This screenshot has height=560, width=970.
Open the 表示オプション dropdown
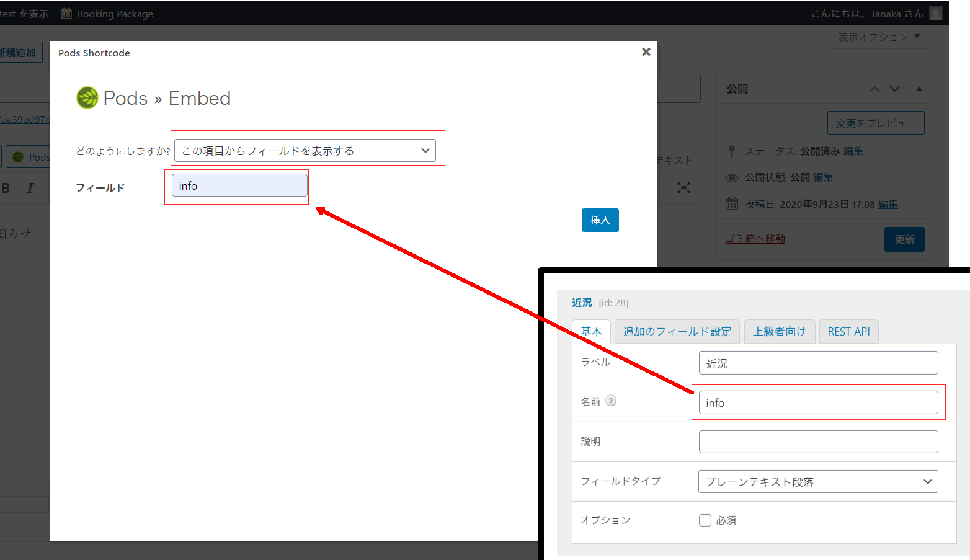pos(878,37)
